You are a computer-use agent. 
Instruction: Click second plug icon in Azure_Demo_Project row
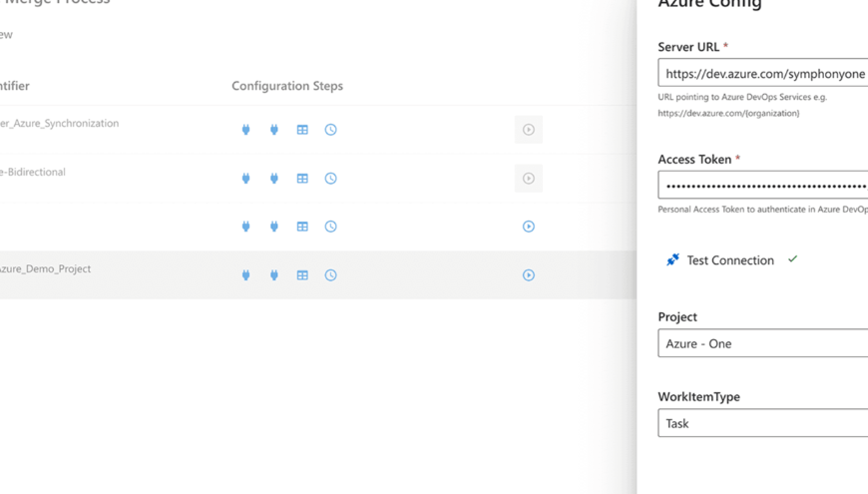point(273,275)
